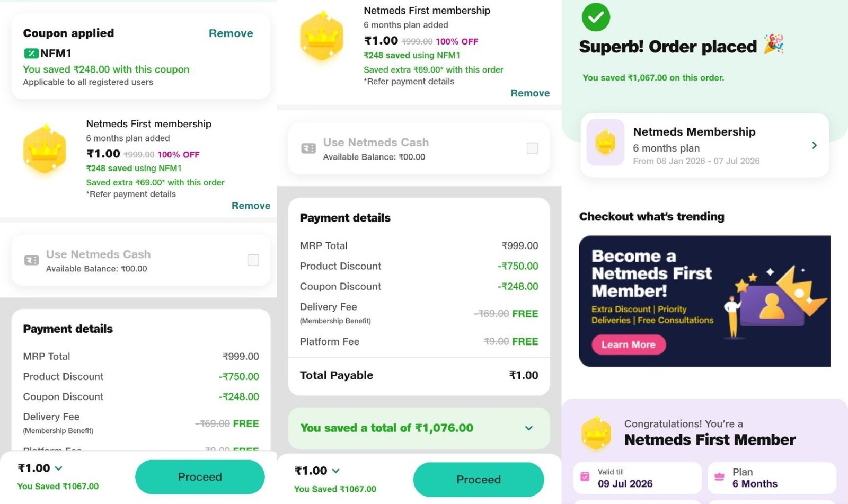The height and width of the screenshot is (504, 848).
Task: Tap the crown badge below Coupon applied card
Action: 45,150
